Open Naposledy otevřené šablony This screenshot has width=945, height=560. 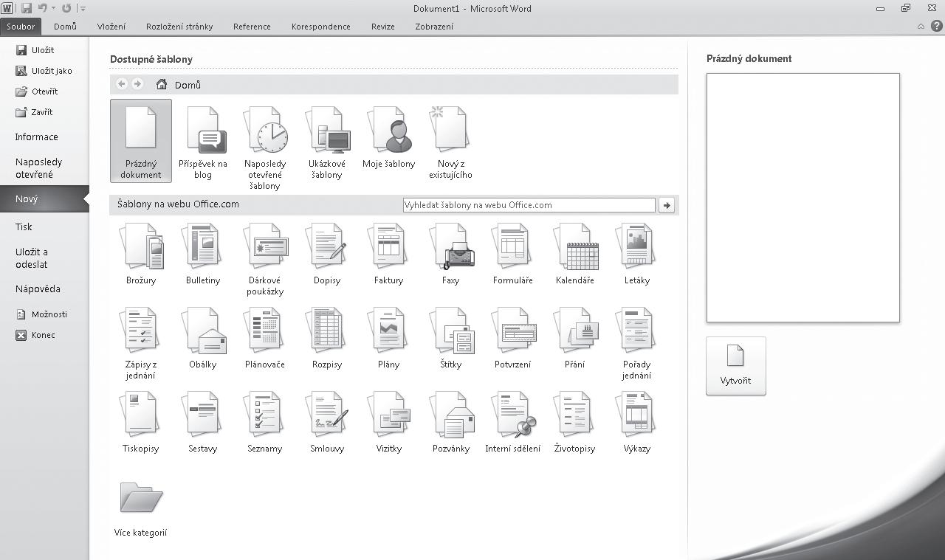click(265, 148)
